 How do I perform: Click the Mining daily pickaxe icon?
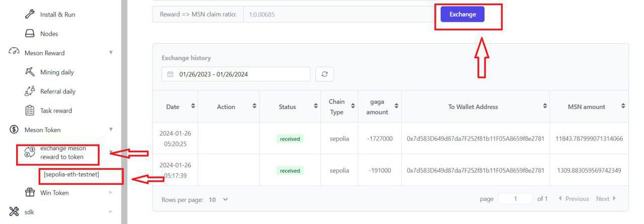tap(30, 72)
